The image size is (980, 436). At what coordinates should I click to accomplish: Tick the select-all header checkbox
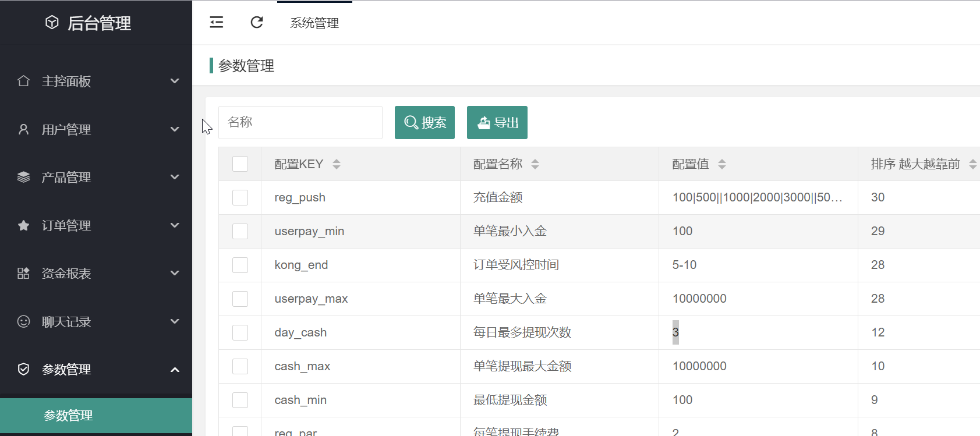pyautogui.click(x=240, y=164)
